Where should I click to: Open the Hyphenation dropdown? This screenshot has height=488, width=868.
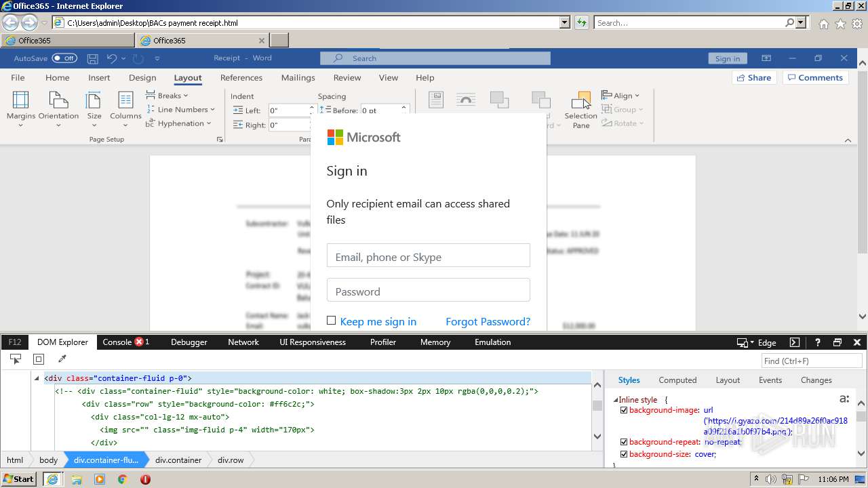pos(178,123)
